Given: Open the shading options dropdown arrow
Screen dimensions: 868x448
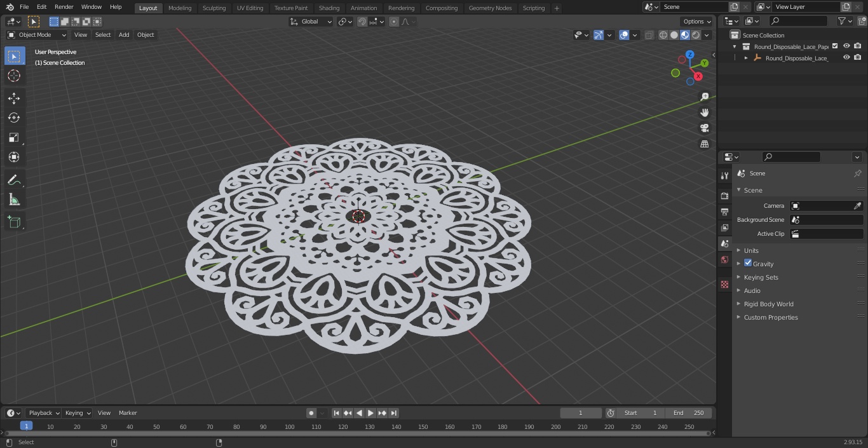Looking at the screenshot, I should coord(707,35).
